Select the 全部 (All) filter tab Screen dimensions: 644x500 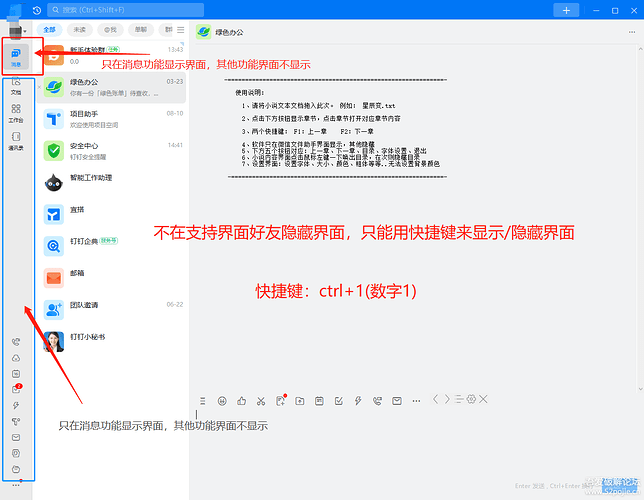pyautogui.click(x=50, y=30)
